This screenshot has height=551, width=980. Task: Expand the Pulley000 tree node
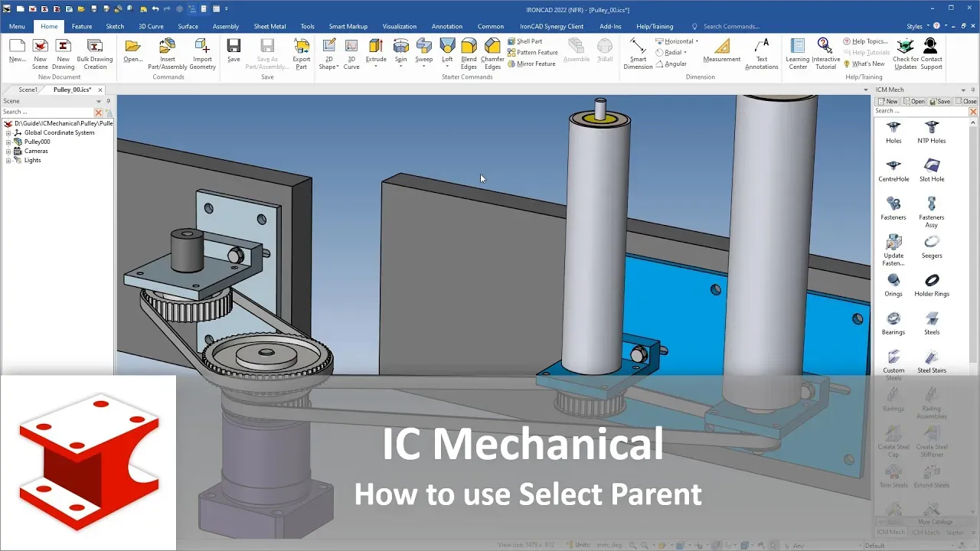pyautogui.click(x=8, y=142)
